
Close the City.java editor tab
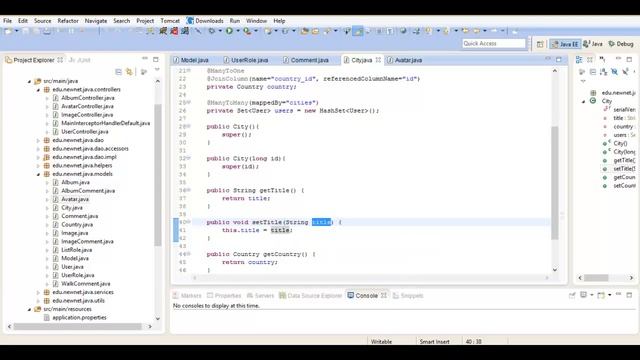(x=378, y=60)
